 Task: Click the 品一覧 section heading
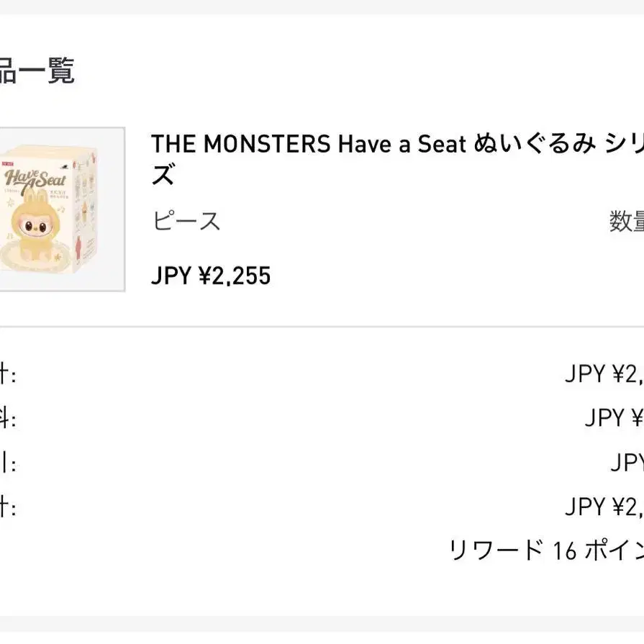(x=37, y=71)
